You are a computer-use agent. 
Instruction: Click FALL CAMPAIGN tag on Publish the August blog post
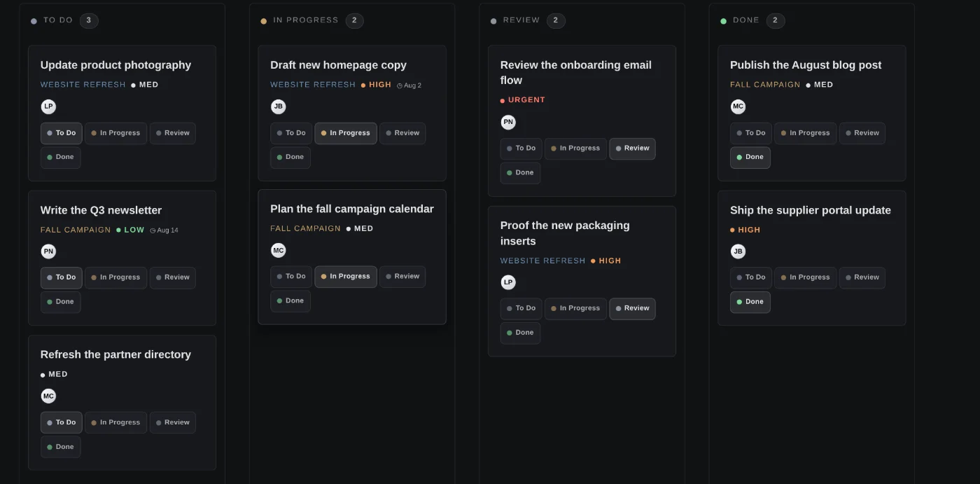765,85
